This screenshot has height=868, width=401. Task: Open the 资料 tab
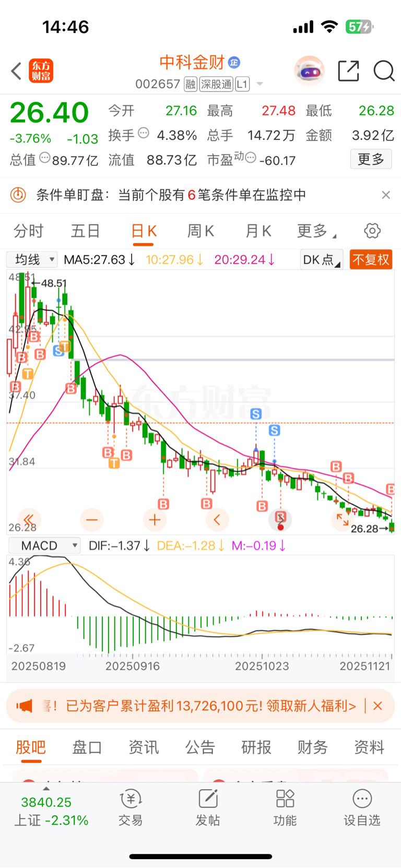pyautogui.click(x=369, y=747)
